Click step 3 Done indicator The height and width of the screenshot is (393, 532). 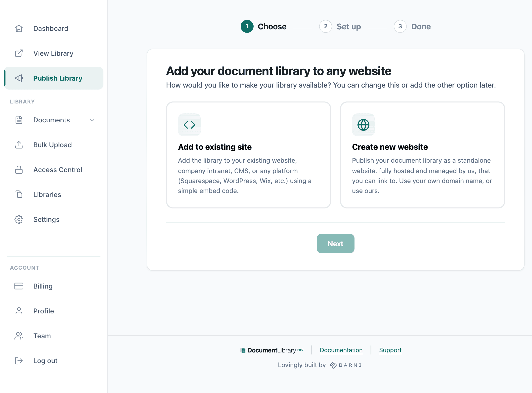tap(400, 26)
